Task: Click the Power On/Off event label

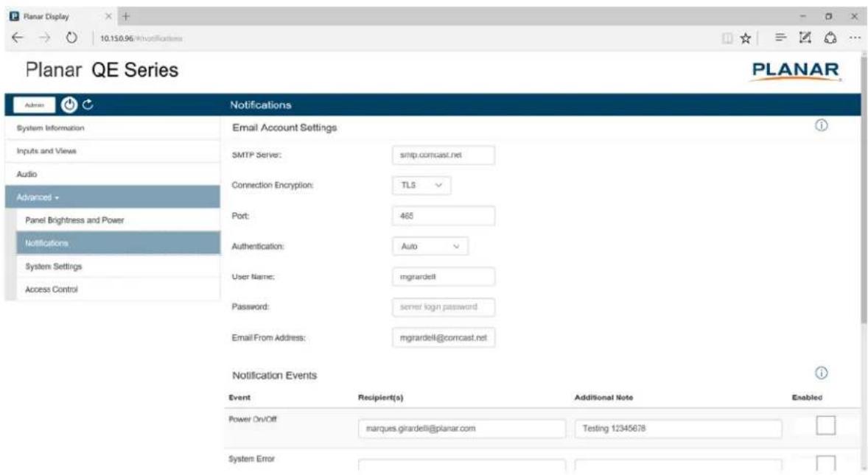Action: coord(253,419)
